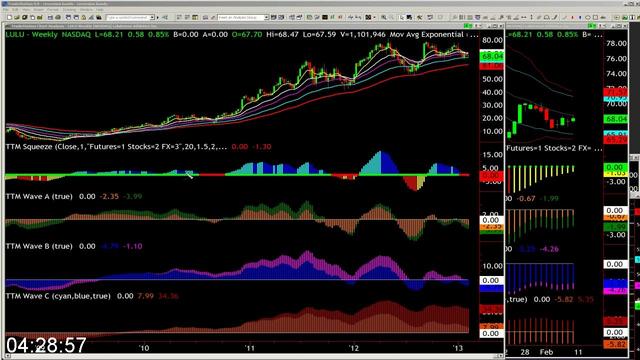Click the weekly chart's horizontal scrollbar left arrow
Image resolution: width=640 pixels, height=360 pixels.
(x=7, y=356)
